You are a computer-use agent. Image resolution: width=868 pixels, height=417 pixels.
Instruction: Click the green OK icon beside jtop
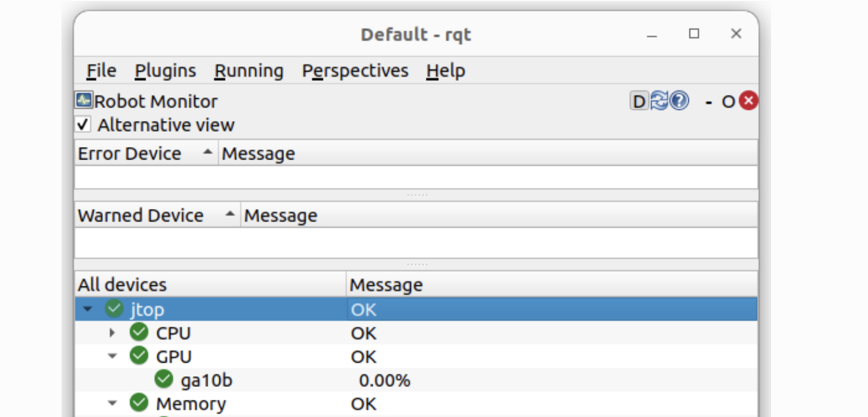[x=114, y=309]
